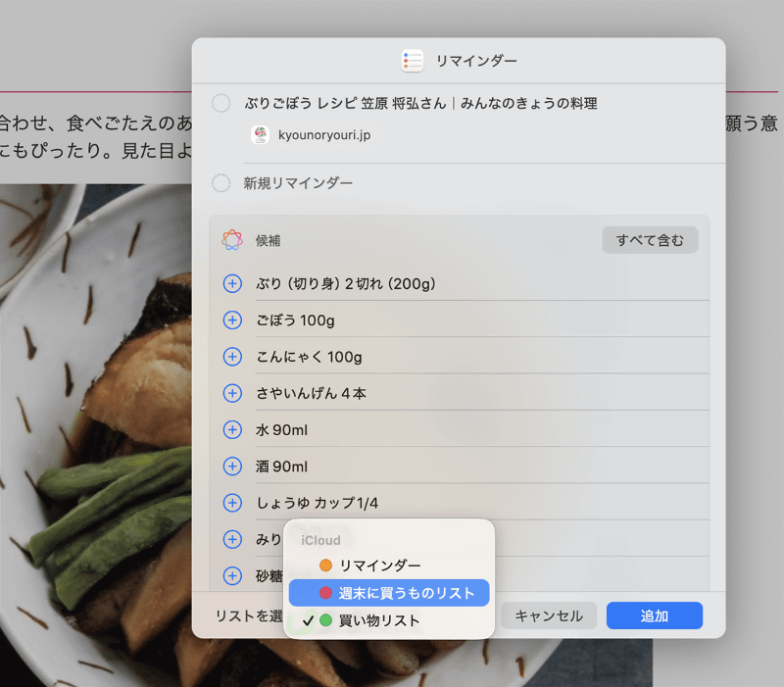Screen dimensions: 784x687
Task: Click the Reminders app icon in the header
Action: (412, 59)
